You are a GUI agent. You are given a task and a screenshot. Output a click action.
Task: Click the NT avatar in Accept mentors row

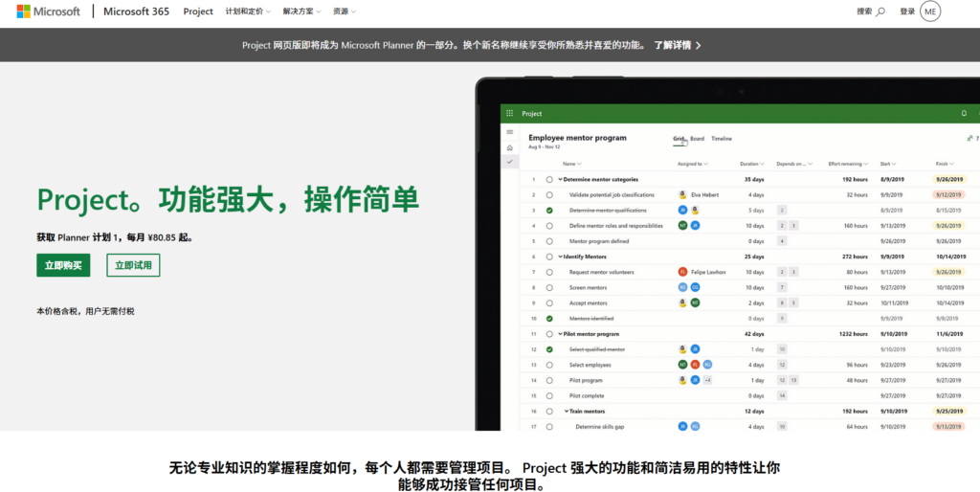(695, 302)
